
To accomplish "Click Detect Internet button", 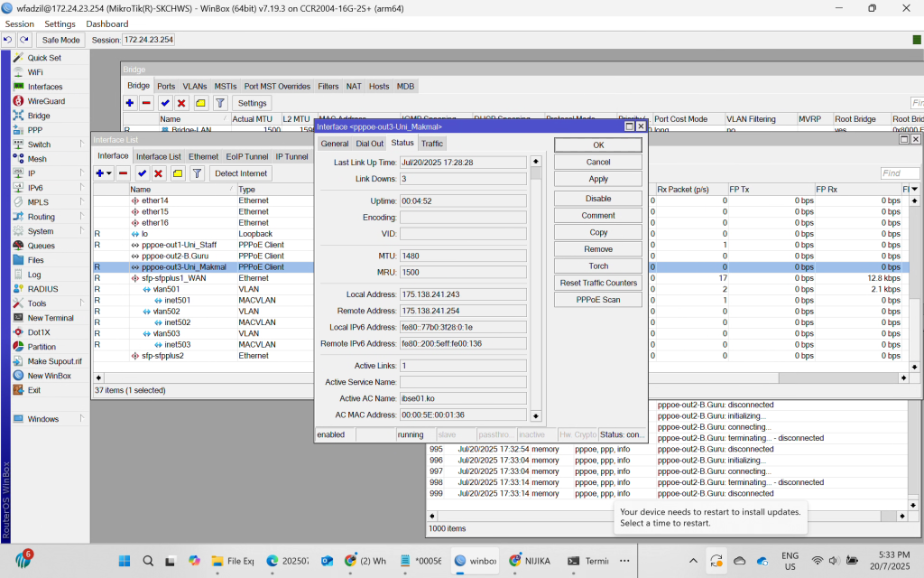I will pyautogui.click(x=241, y=173).
